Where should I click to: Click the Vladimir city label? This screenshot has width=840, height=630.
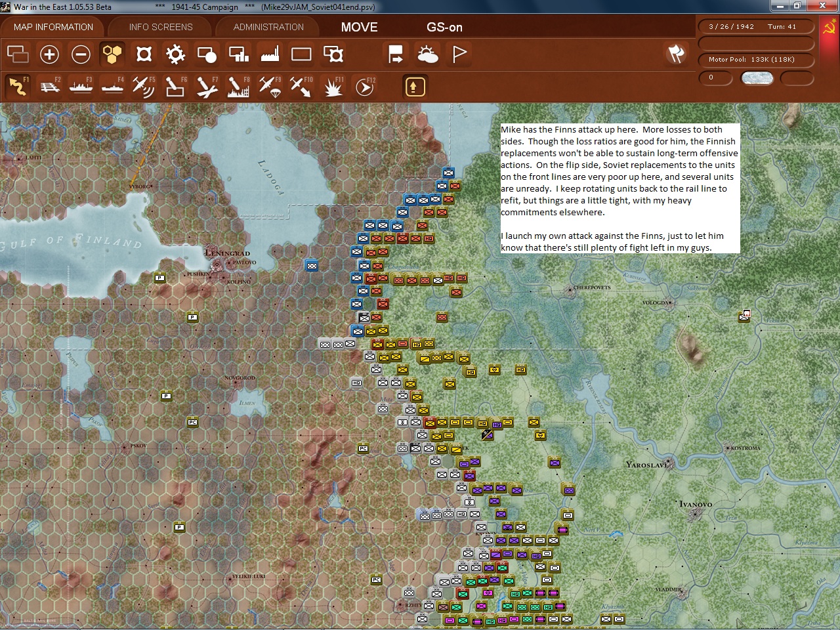(668, 589)
